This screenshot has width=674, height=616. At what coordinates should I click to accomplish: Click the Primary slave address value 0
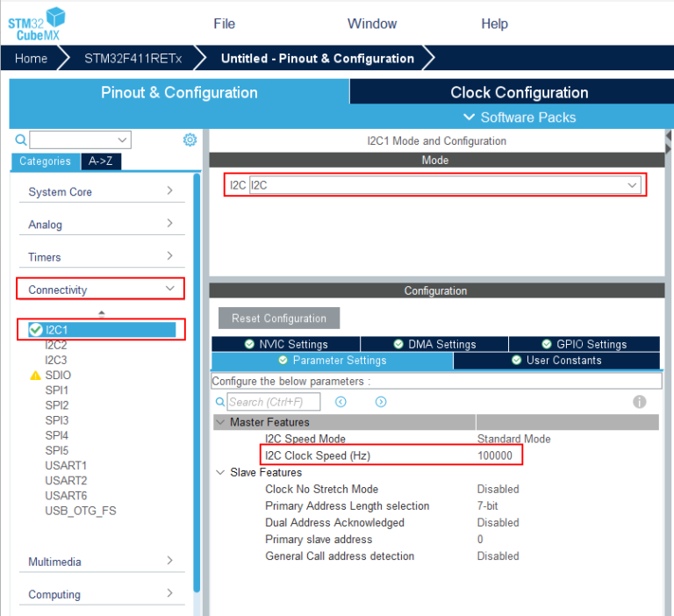click(480, 540)
